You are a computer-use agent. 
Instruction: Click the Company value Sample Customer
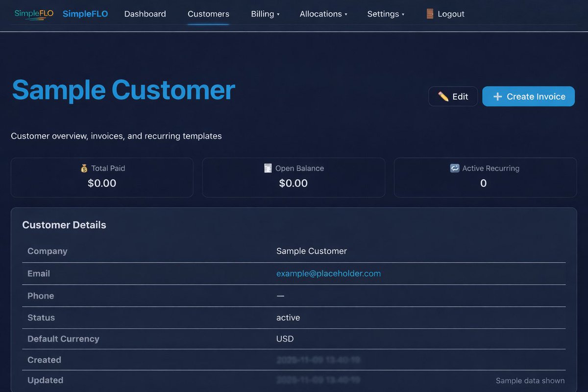[x=312, y=251]
